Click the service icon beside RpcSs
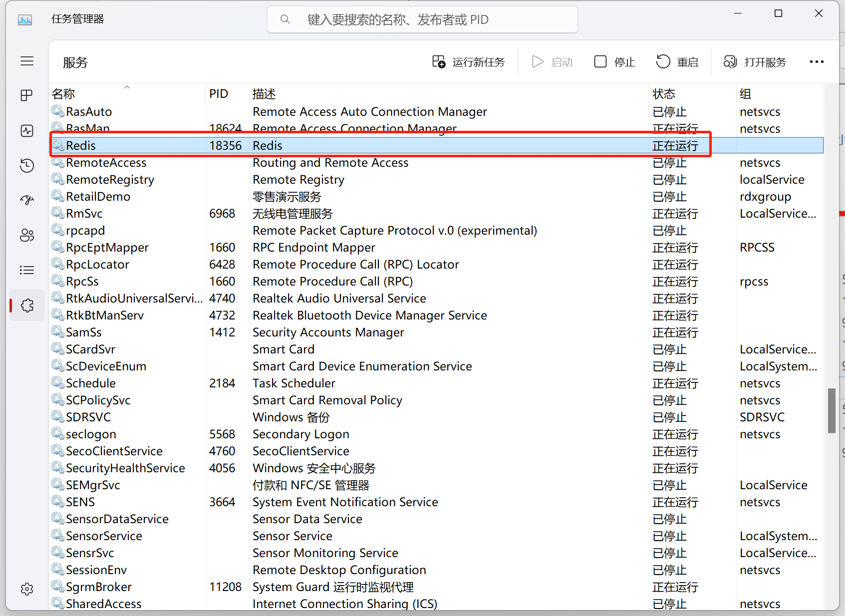The height and width of the screenshot is (616, 845). point(58,281)
